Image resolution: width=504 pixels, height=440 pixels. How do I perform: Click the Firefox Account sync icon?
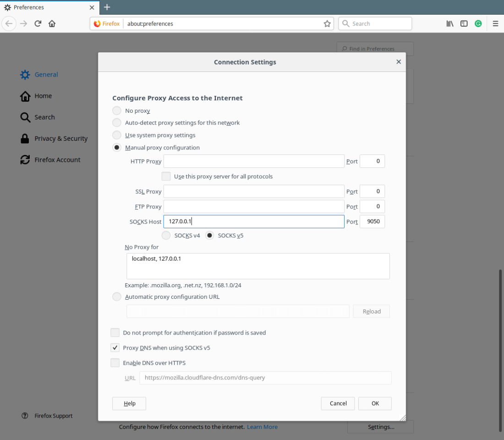click(x=25, y=160)
